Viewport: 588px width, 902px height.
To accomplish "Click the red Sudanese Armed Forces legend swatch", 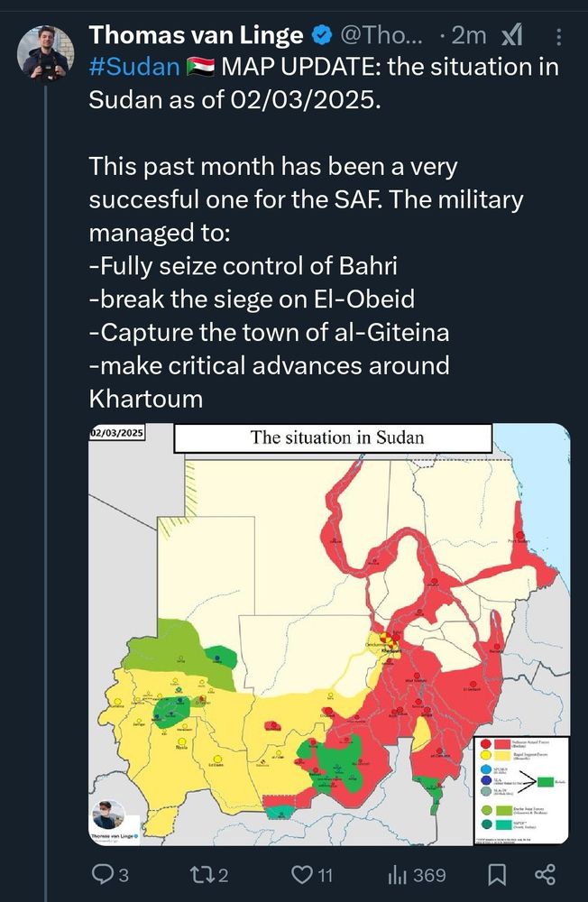I will pyautogui.click(x=502, y=744).
